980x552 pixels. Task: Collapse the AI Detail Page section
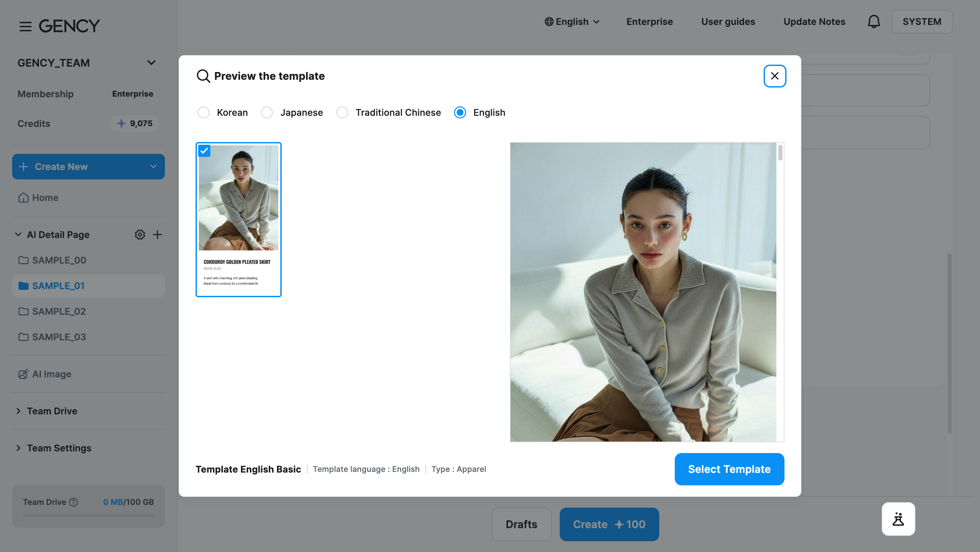pos(18,235)
